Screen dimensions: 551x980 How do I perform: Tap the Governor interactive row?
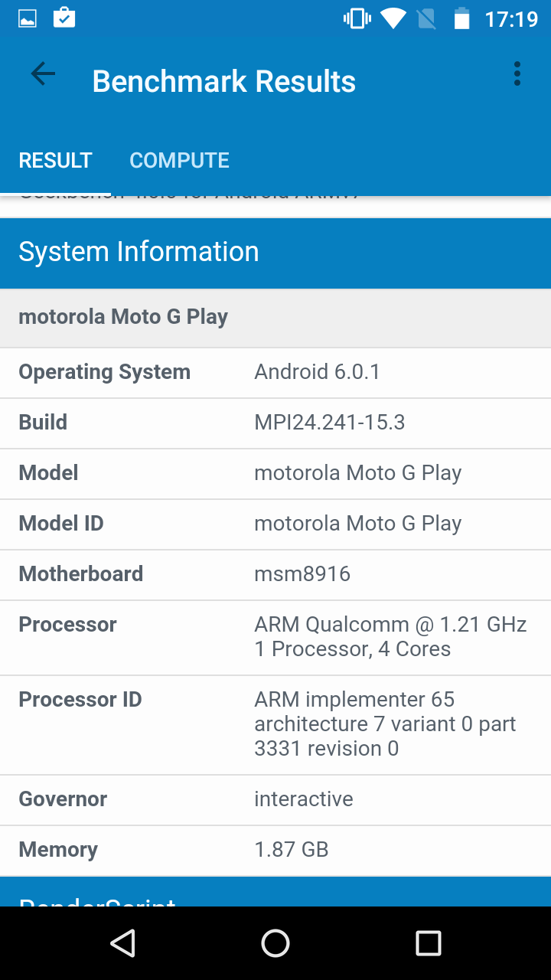click(x=275, y=799)
